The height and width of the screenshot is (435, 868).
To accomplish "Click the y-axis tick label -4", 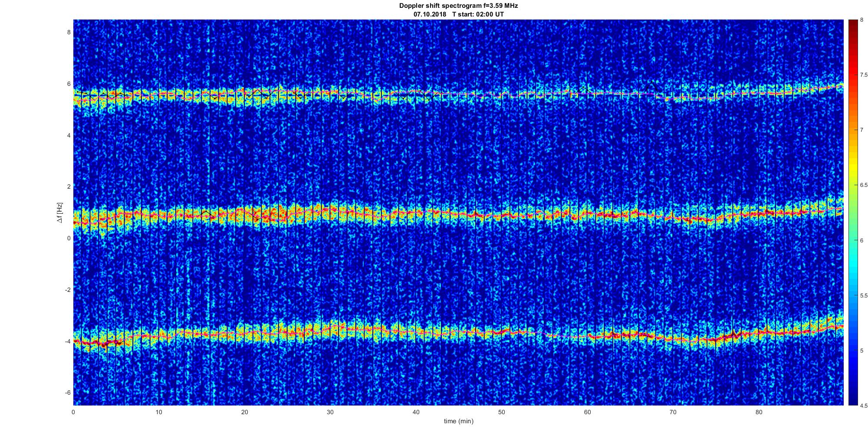I will click(x=68, y=341).
